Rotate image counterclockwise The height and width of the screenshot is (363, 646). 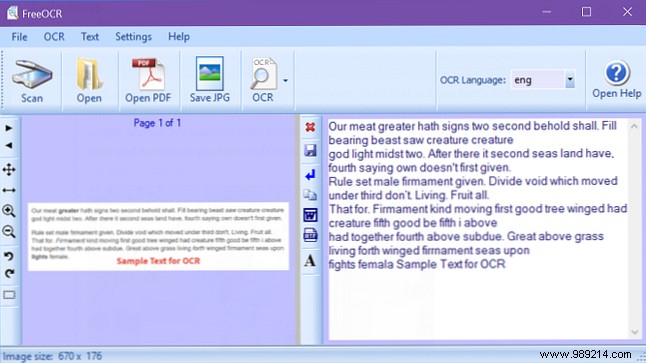(x=9, y=256)
